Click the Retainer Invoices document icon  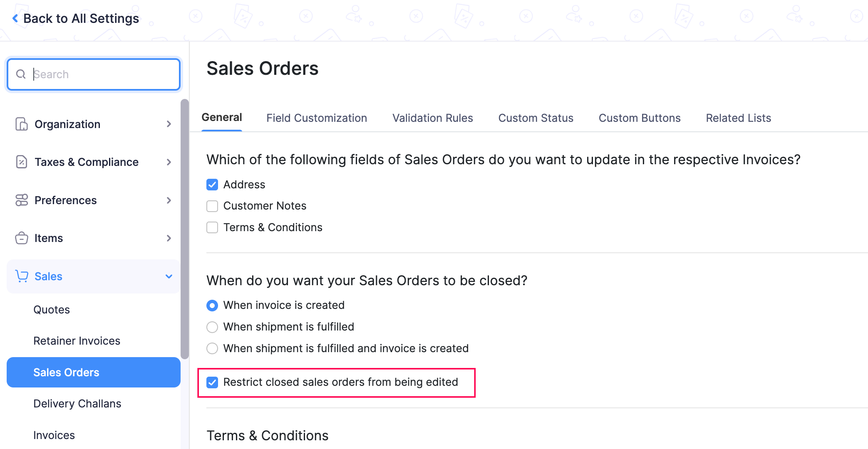(77, 341)
